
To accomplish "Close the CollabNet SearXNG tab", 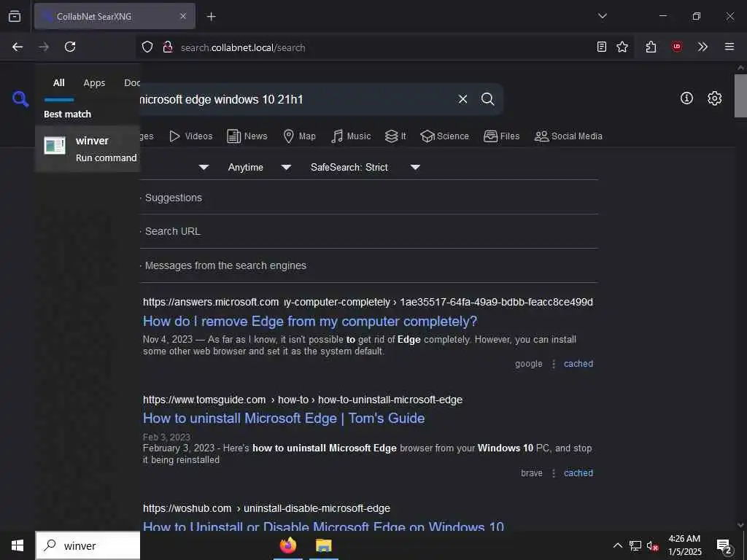I will 183,16.
